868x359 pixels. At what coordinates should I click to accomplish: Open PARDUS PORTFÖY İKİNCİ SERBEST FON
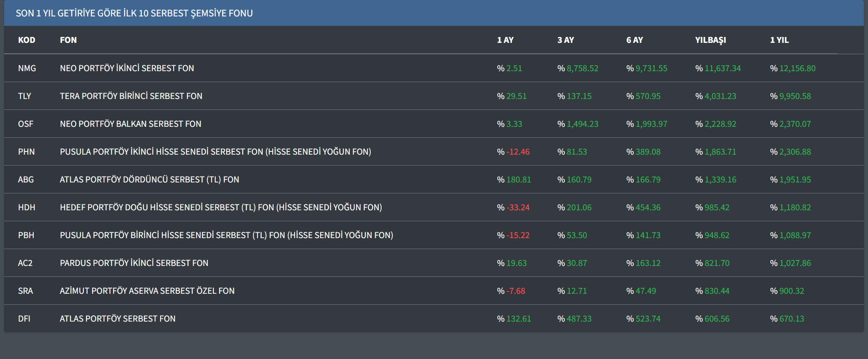pyautogui.click(x=134, y=263)
